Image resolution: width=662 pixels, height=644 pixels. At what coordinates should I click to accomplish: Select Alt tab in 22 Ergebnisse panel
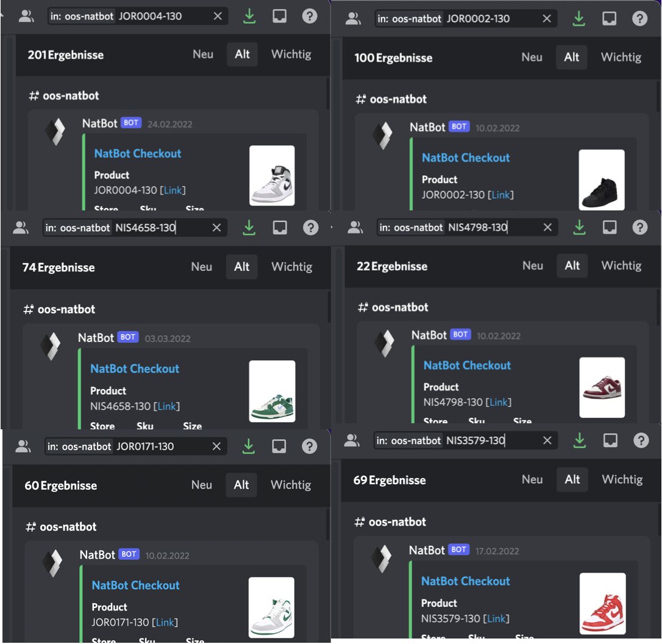pos(572,266)
